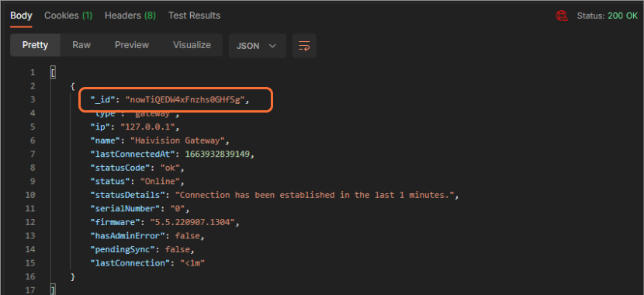Open the JSON format dropdown

click(x=257, y=46)
